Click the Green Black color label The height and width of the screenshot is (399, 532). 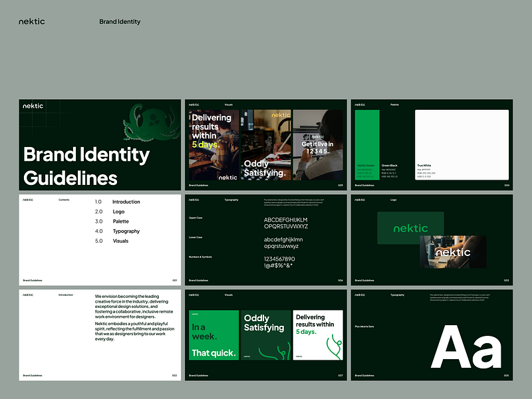[x=390, y=165]
